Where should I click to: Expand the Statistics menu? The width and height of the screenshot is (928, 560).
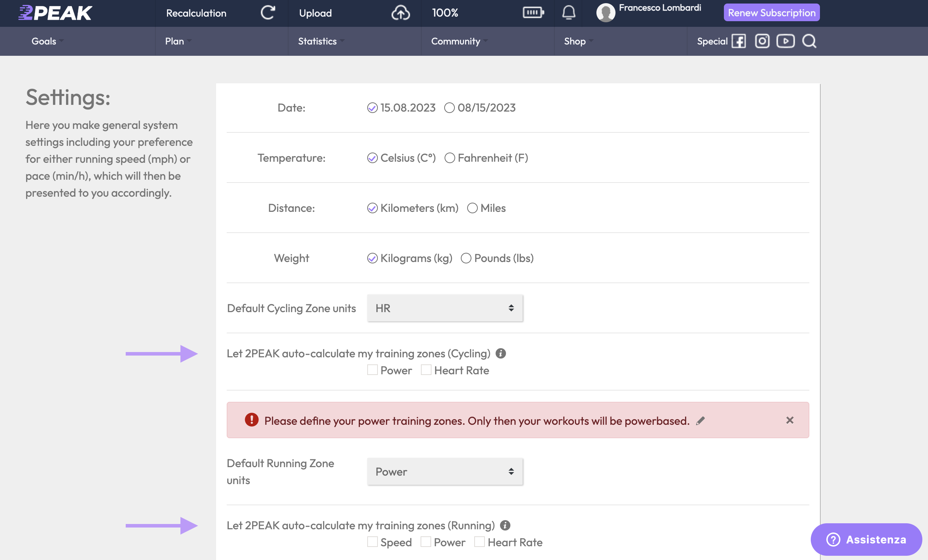pyautogui.click(x=321, y=41)
